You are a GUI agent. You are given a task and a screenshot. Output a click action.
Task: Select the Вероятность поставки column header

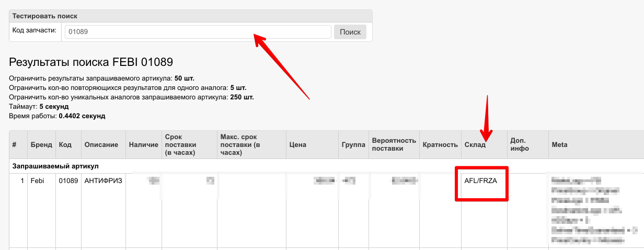(x=394, y=144)
